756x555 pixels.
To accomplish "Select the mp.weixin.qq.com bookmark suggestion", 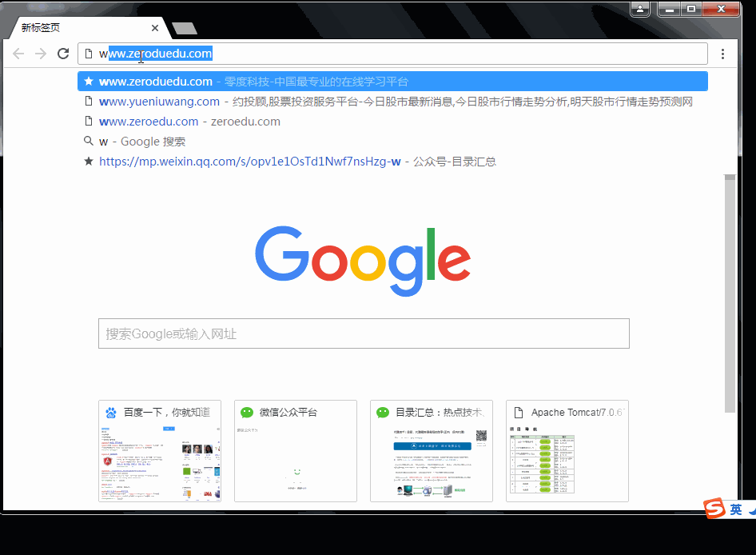I will coord(392,162).
